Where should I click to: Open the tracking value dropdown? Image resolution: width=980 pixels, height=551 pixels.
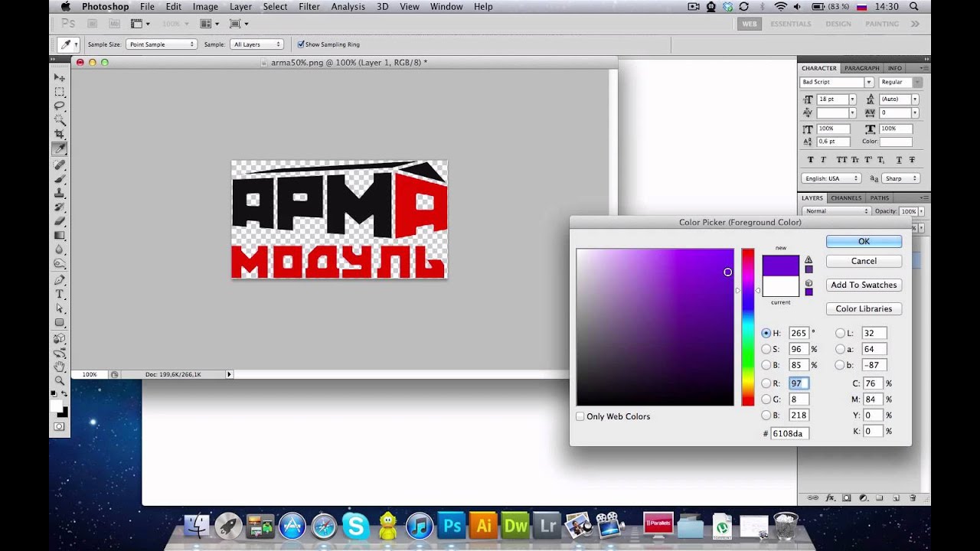[x=914, y=112]
